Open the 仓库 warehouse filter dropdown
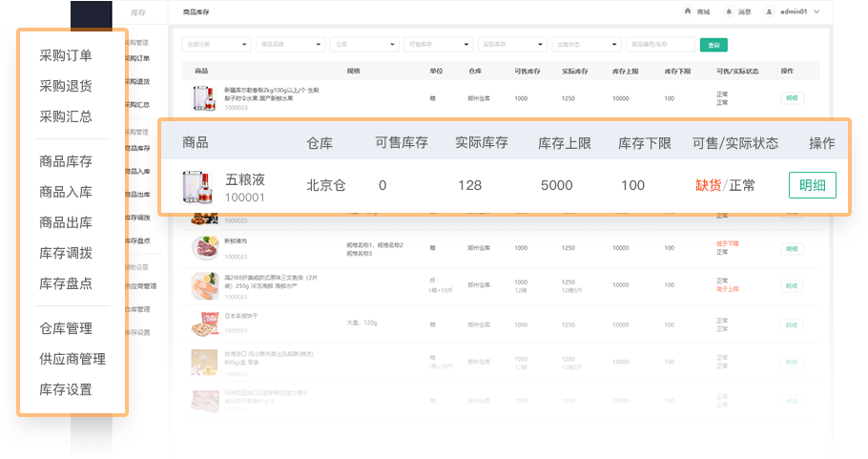Viewport: 868px width, 459px height. tap(364, 44)
